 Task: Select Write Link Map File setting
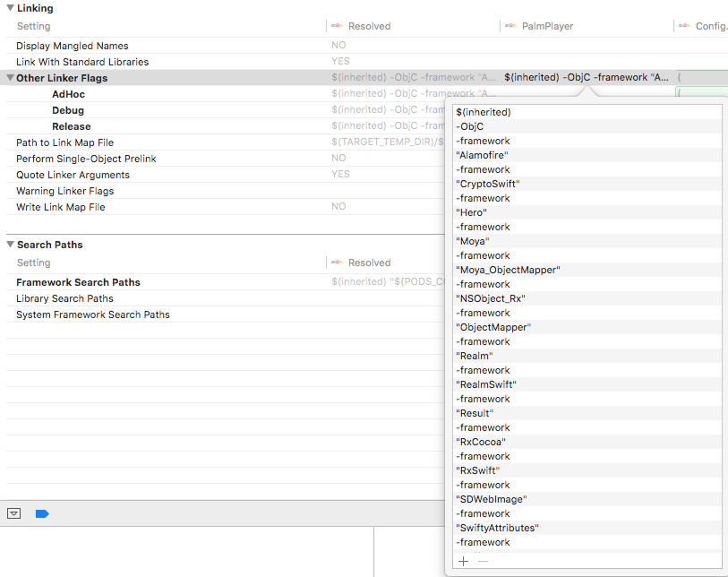point(60,207)
